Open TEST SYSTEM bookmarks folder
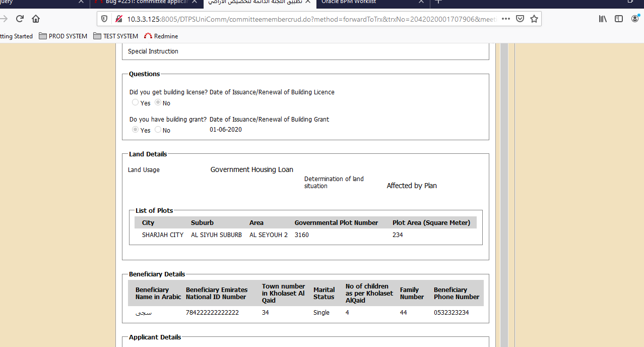This screenshot has height=347, width=644. point(115,36)
